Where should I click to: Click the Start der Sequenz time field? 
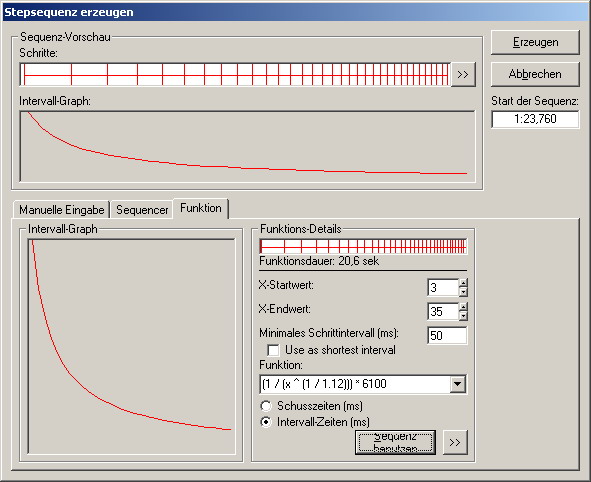click(535, 119)
